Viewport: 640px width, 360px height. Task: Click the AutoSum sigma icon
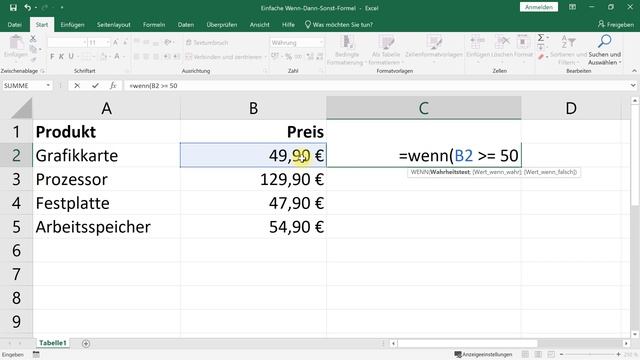(541, 38)
